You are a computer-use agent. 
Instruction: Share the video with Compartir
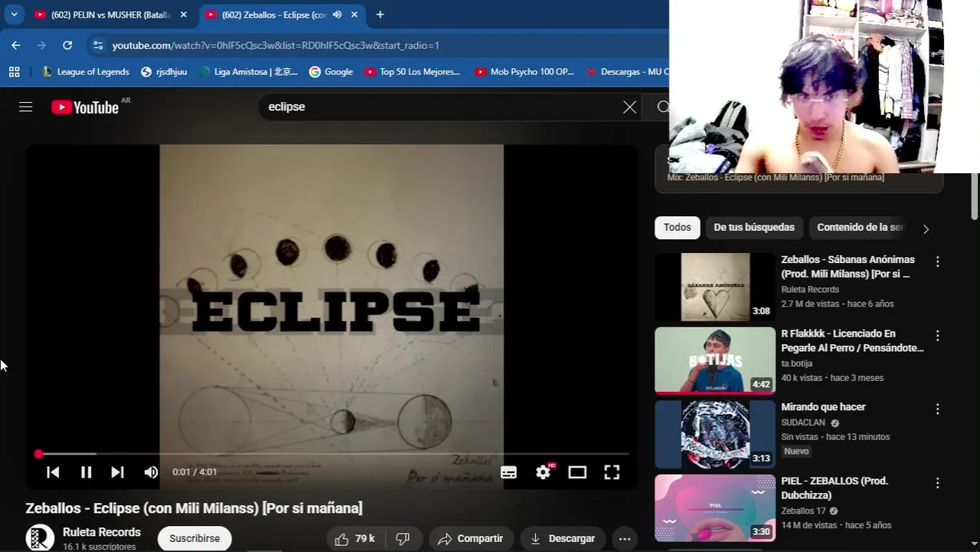click(470, 539)
